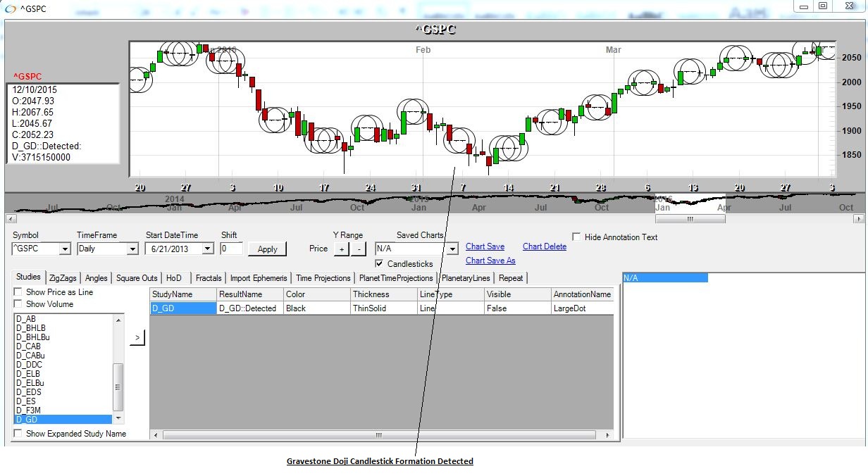
Task: Click the study list scroll-up arrow
Action: tap(118, 318)
